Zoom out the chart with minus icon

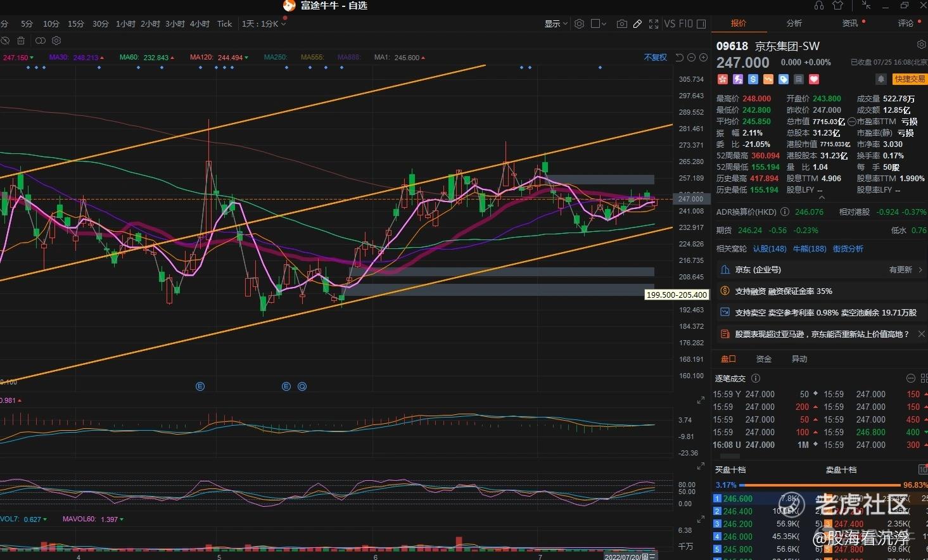pyautogui.click(x=692, y=58)
